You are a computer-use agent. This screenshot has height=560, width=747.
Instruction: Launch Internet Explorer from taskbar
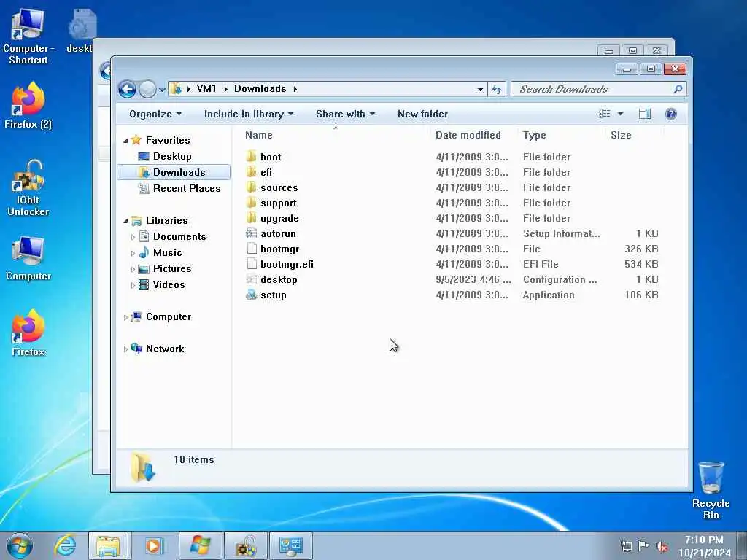pyautogui.click(x=64, y=545)
